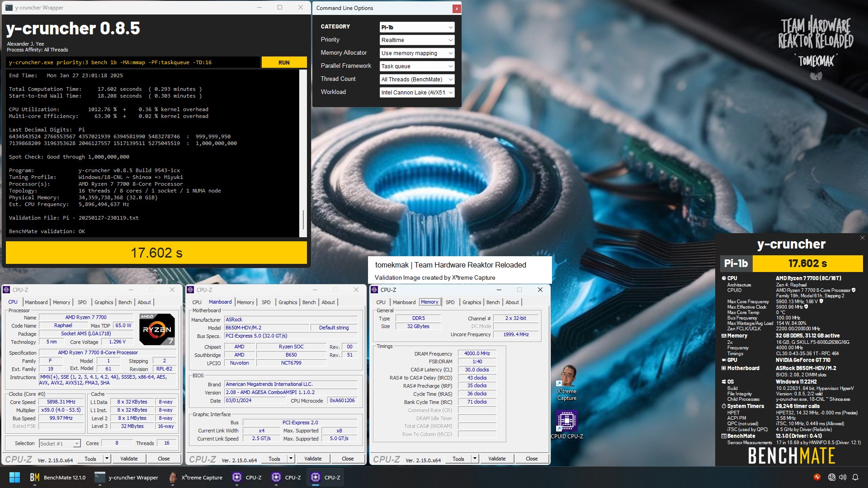Image resolution: width=868 pixels, height=488 pixels.
Task: Click the OS section icon in BenchMate panel
Action: coord(724,382)
